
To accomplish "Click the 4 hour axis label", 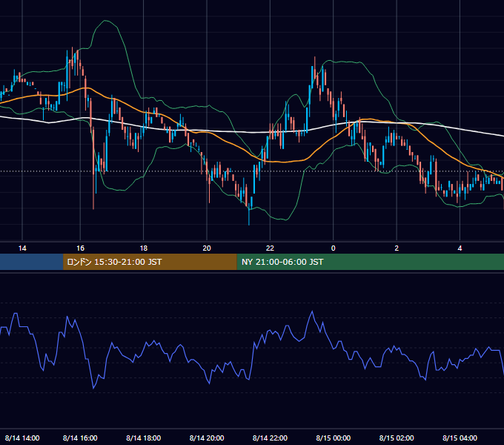I will (460, 248).
